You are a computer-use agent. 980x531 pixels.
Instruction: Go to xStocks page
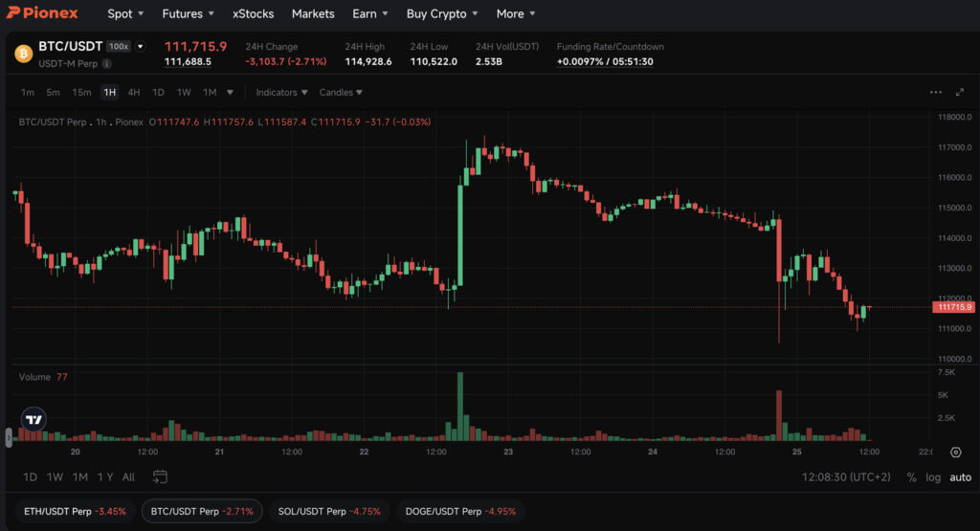[253, 13]
